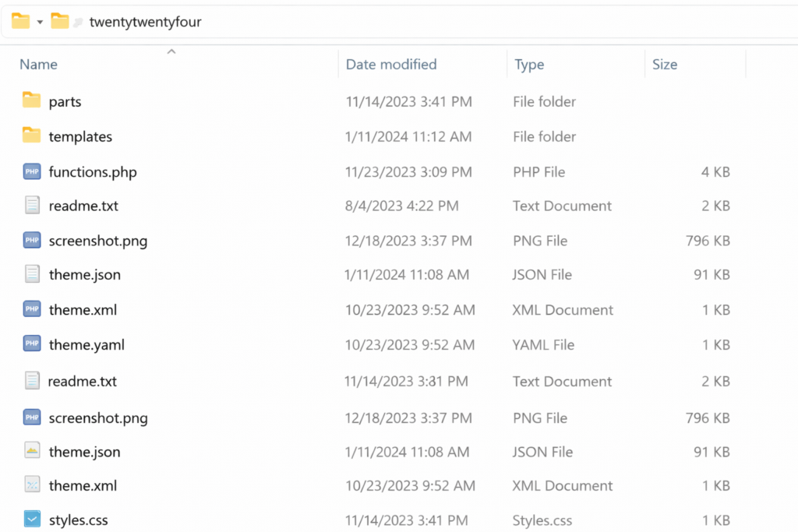Click the Type column header
The image size is (798, 532).
(529, 65)
